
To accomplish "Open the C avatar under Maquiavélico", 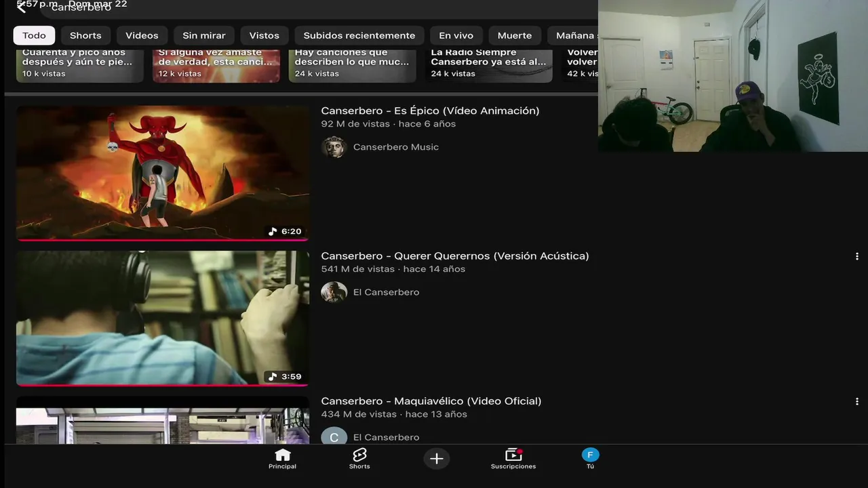I will click(334, 436).
